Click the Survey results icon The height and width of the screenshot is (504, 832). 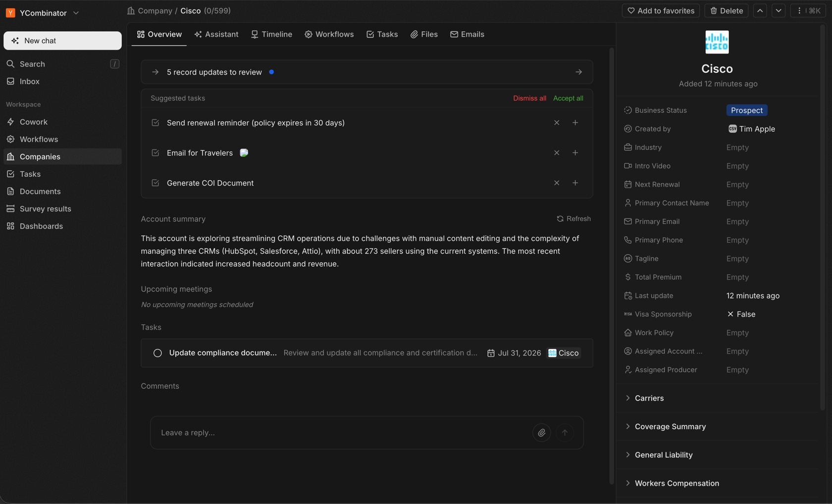[10, 208]
